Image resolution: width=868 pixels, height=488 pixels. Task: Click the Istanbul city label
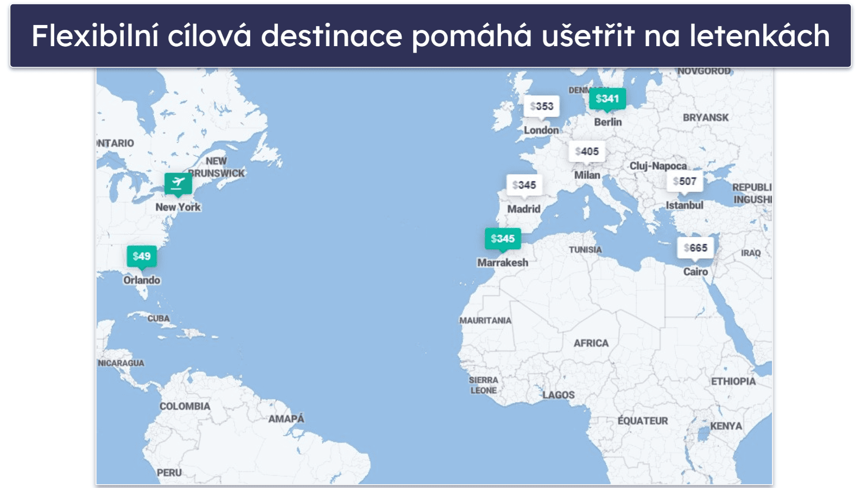pos(685,205)
